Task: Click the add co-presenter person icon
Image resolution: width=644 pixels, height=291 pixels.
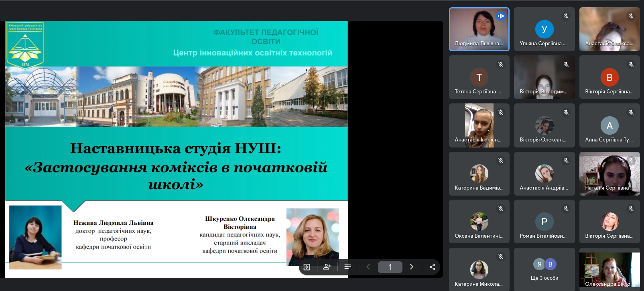Action: [327, 267]
